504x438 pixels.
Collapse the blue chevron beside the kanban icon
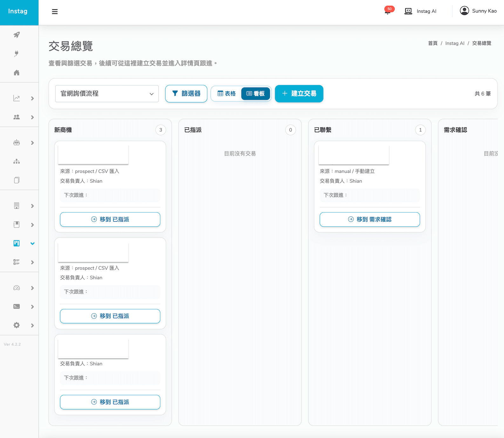[x=32, y=243]
